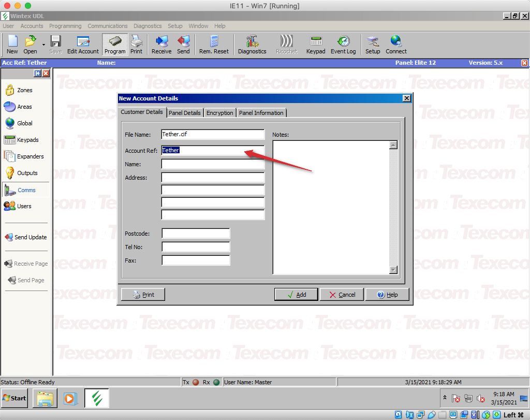Click the Connect toolbar icon
The width and height of the screenshot is (530, 420).
(x=396, y=45)
